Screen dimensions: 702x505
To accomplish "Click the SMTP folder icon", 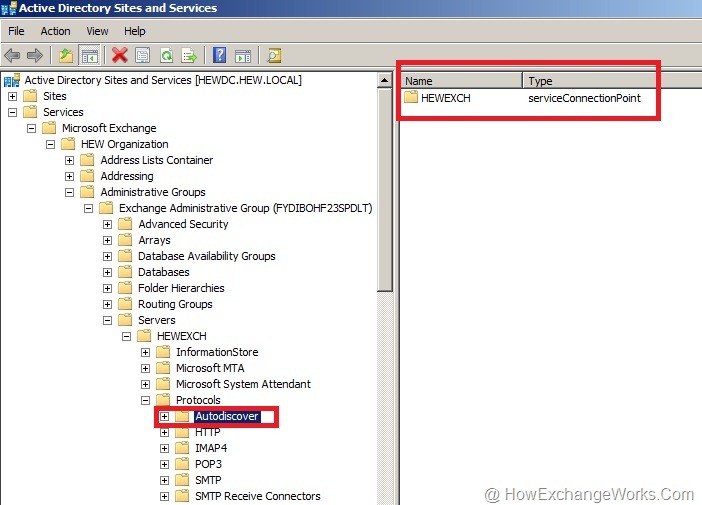I will pos(182,480).
